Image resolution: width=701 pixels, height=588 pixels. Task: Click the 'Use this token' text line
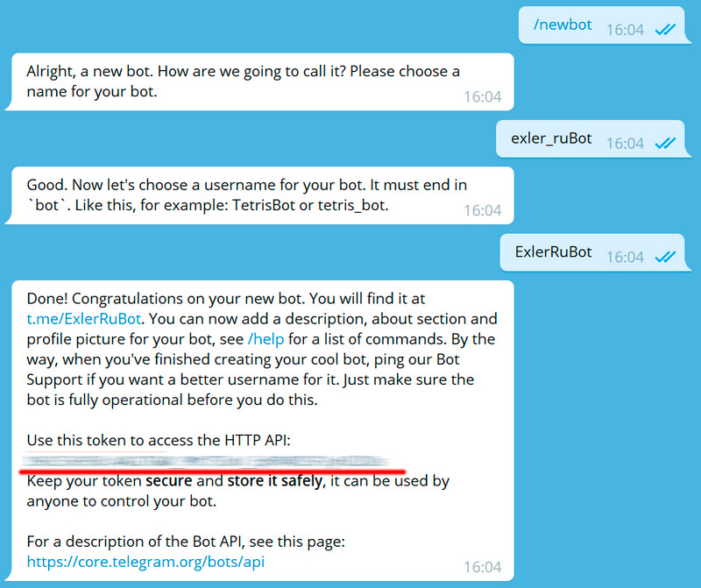coord(159,440)
